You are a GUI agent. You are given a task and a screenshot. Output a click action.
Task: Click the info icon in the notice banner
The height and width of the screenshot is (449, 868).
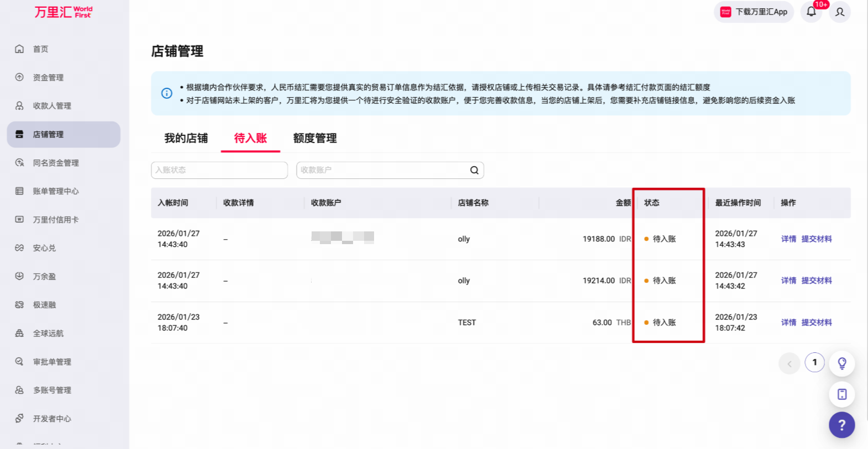tap(166, 93)
